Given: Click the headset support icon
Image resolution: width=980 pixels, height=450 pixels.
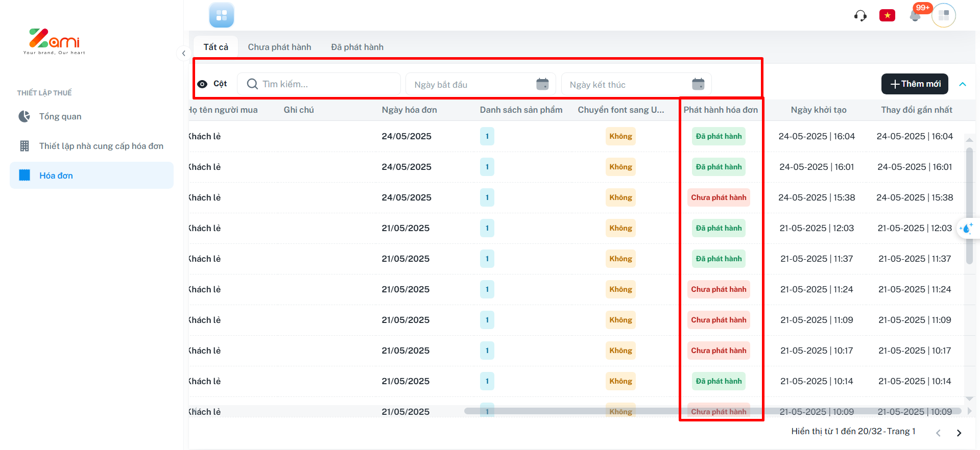Looking at the screenshot, I should 860,16.
